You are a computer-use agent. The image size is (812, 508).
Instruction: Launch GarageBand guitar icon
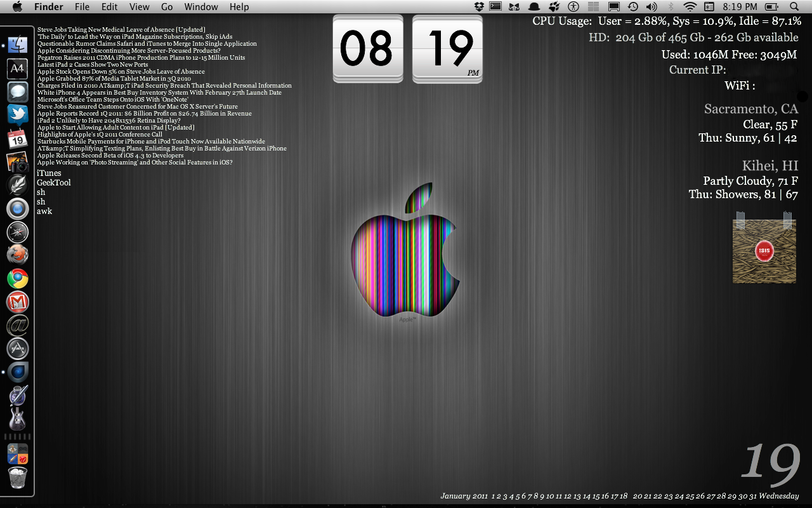tap(18, 418)
